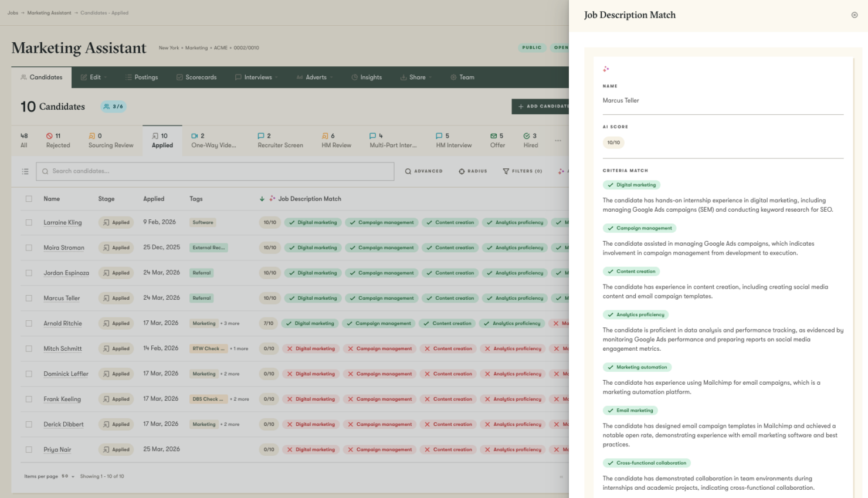Open the Rejected stage tab

[58, 140]
